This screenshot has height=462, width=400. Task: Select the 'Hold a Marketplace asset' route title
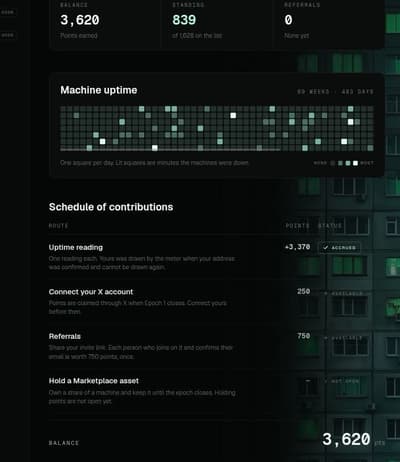[94, 381]
